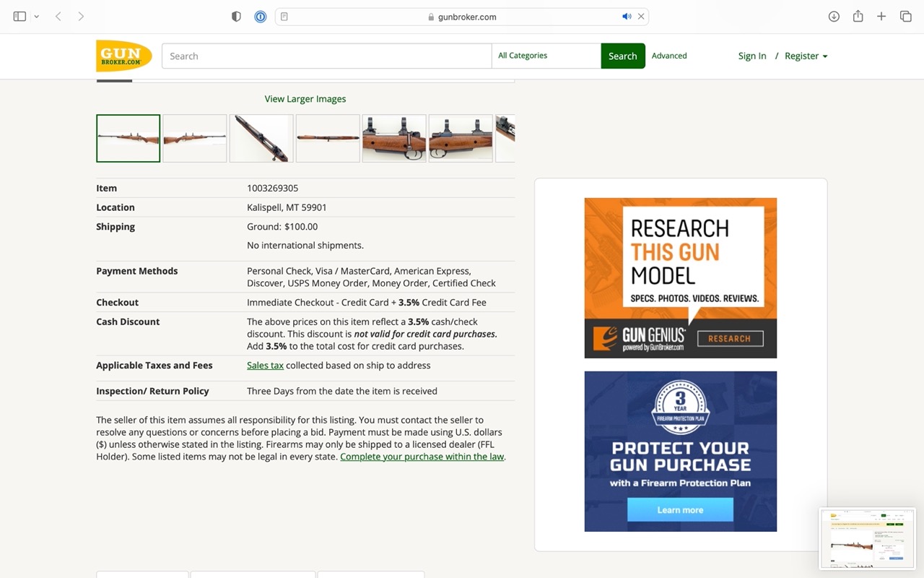Click the gunbroker.com address field

tap(462, 17)
